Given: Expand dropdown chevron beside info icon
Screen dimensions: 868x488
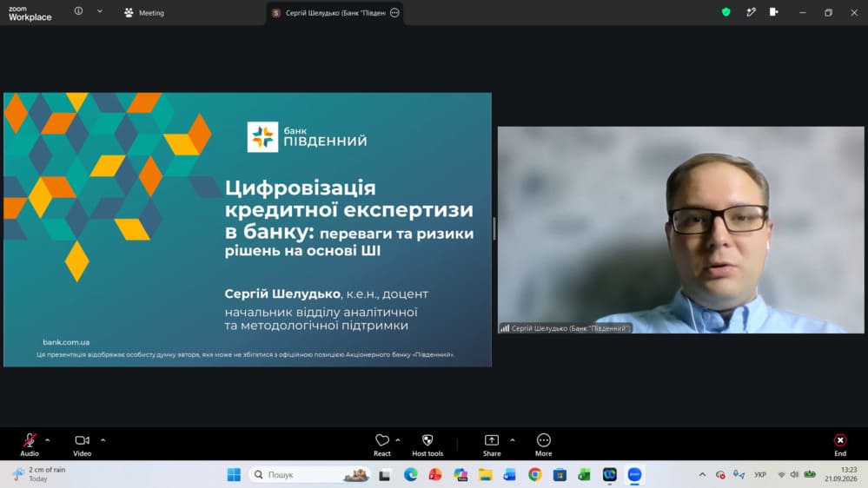Looking at the screenshot, I should (100, 11).
